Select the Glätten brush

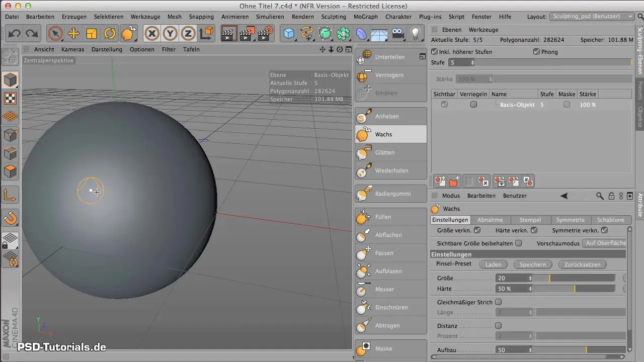pos(390,152)
